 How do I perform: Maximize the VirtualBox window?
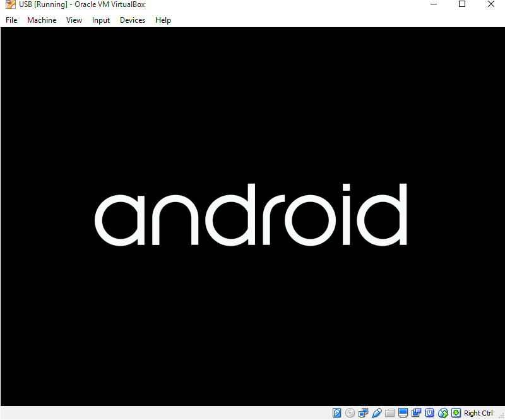click(x=462, y=4)
